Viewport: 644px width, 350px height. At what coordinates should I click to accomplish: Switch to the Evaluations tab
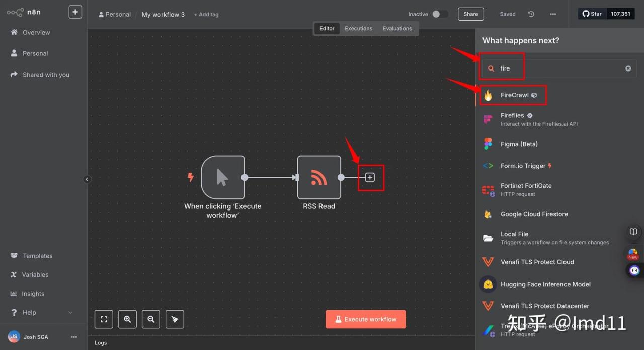pos(397,29)
